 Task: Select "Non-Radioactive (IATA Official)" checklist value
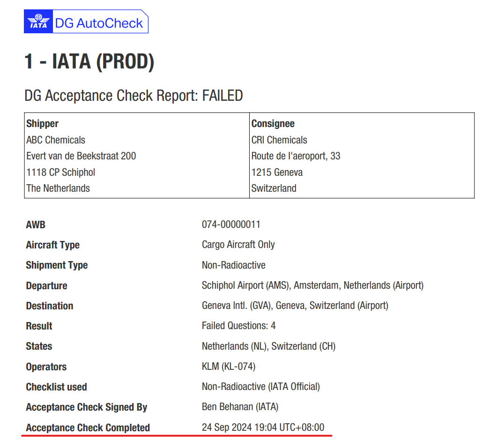pyautogui.click(x=261, y=386)
